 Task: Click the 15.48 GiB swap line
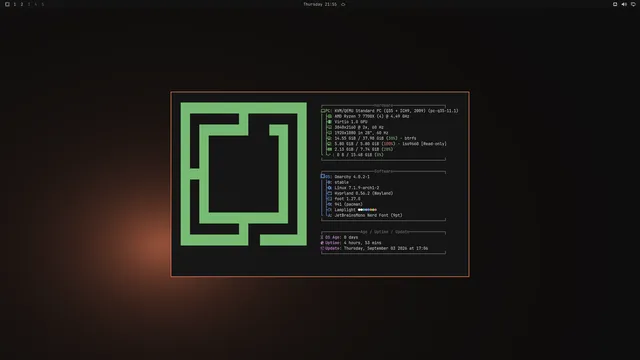(x=360, y=155)
